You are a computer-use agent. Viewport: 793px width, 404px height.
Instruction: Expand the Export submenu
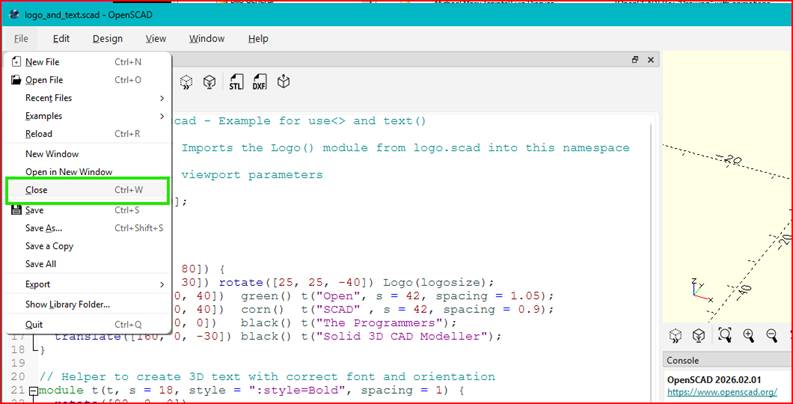[x=88, y=284]
